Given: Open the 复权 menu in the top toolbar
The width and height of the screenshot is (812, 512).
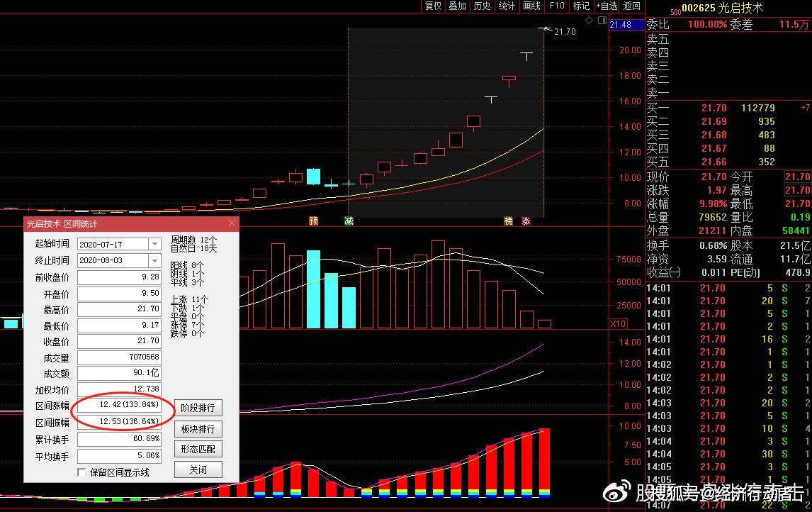Looking at the screenshot, I should pyautogui.click(x=433, y=6).
